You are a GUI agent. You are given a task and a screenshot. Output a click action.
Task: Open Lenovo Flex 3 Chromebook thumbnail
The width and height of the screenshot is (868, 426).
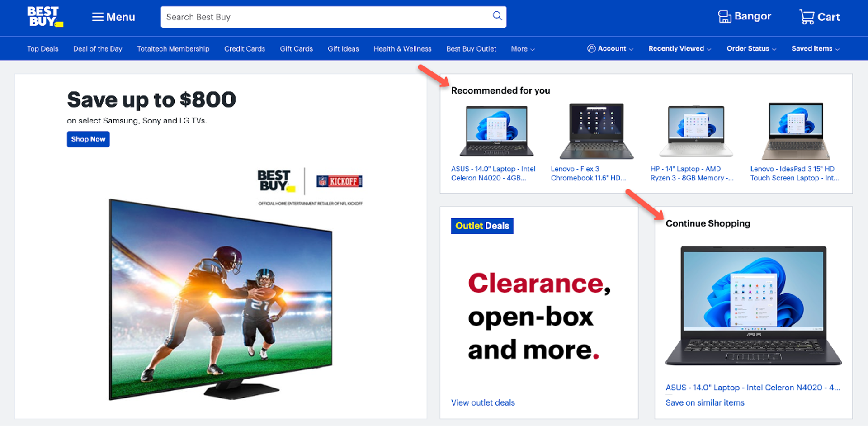tap(596, 131)
